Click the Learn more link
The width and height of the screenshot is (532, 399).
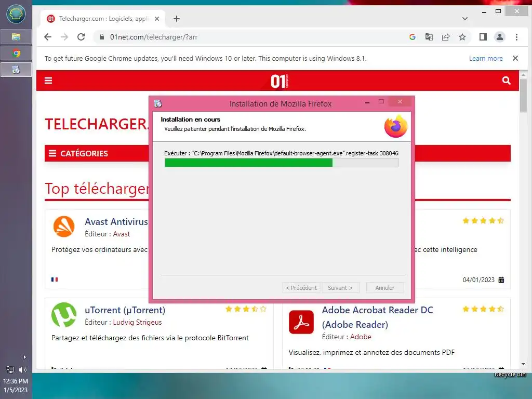click(x=486, y=58)
